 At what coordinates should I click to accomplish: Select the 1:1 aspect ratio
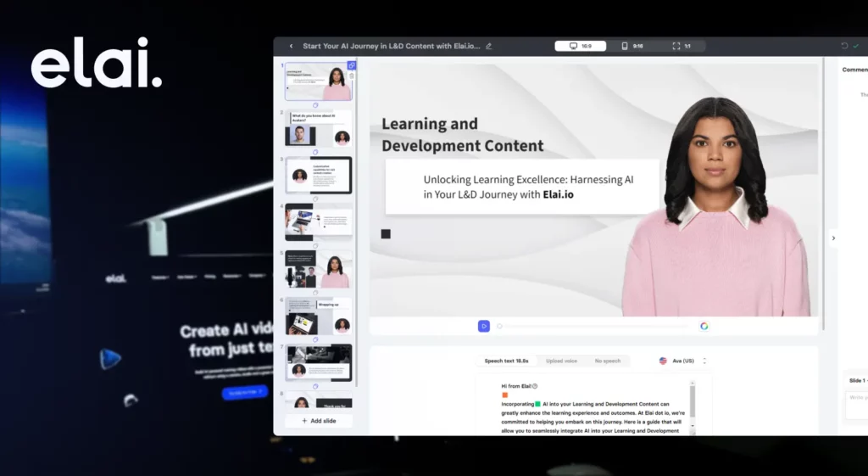point(682,46)
